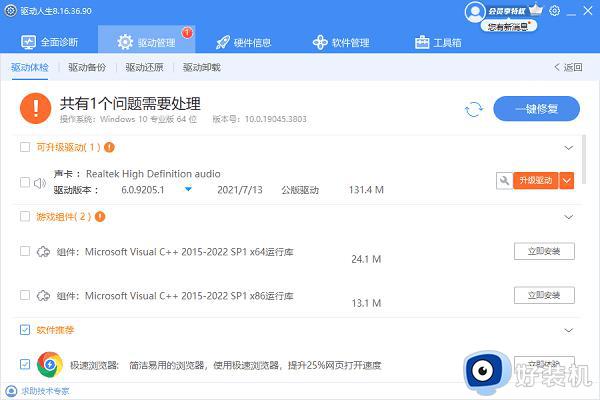Collapse the 软件推荐 section chevron
This screenshot has width=600, height=400.
pyautogui.click(x=569, y=330)
